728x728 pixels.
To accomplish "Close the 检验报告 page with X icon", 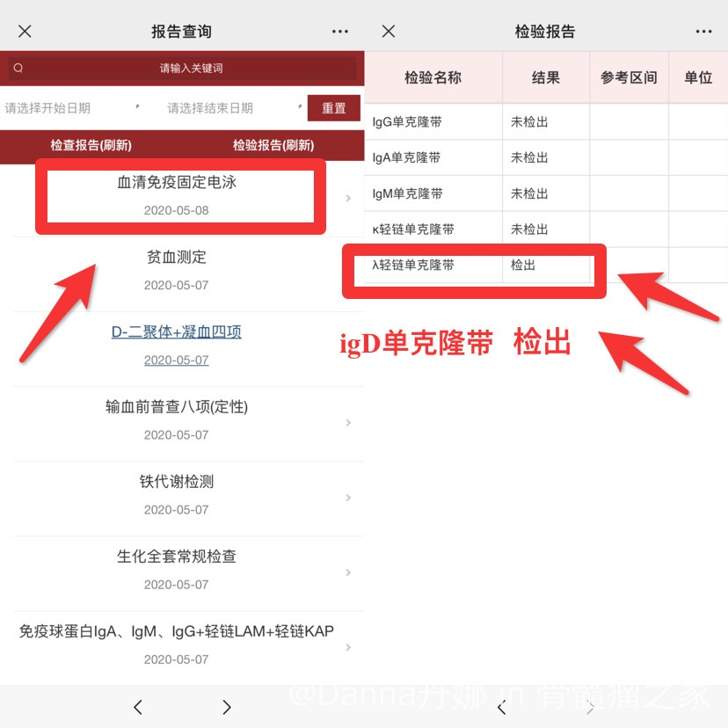I will click(x=389, y=32).
